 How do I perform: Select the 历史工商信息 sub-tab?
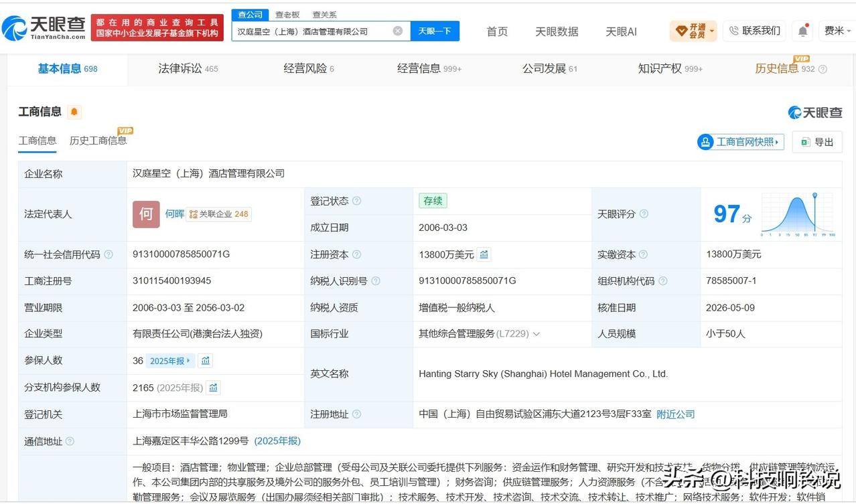pos(98,141)
